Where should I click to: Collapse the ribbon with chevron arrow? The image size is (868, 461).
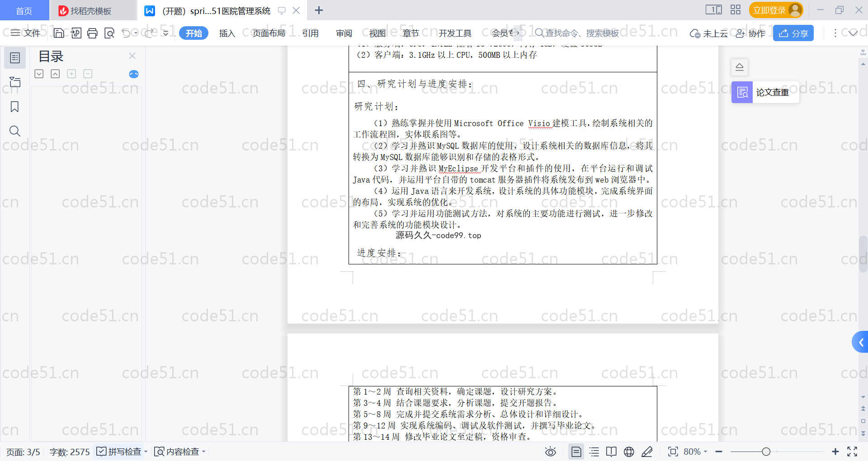[x=853, y=33]
